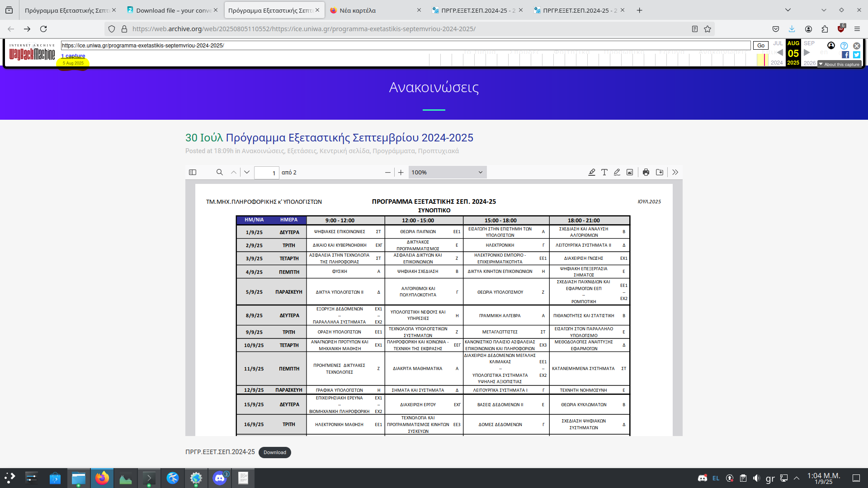Select the PDF draw tool

pos(617,172)
